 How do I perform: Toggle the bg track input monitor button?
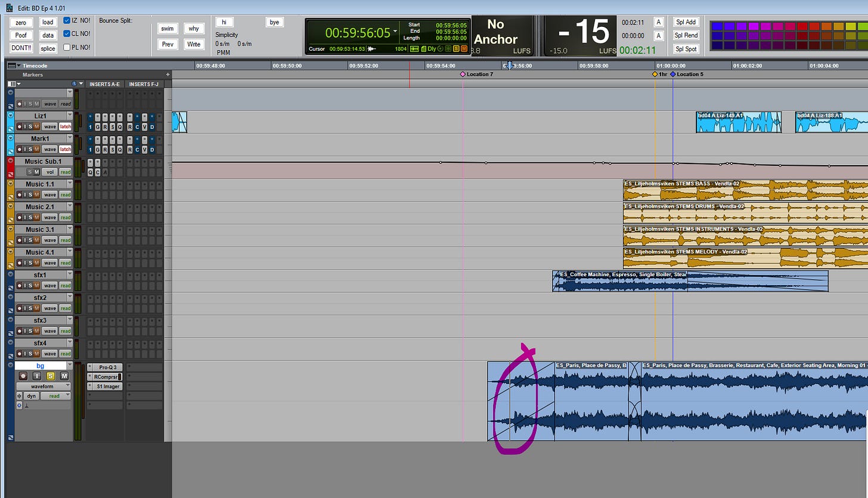click(37, 376)
